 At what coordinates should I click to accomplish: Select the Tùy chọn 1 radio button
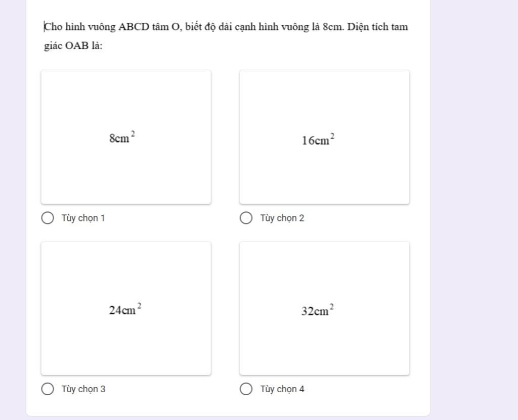pos(48,218)
